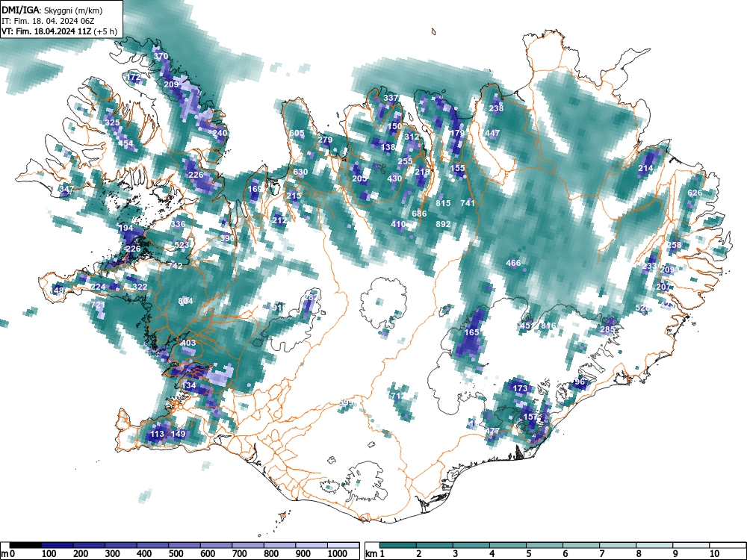
Task: Click the map value 626
Action: [695, 193]
